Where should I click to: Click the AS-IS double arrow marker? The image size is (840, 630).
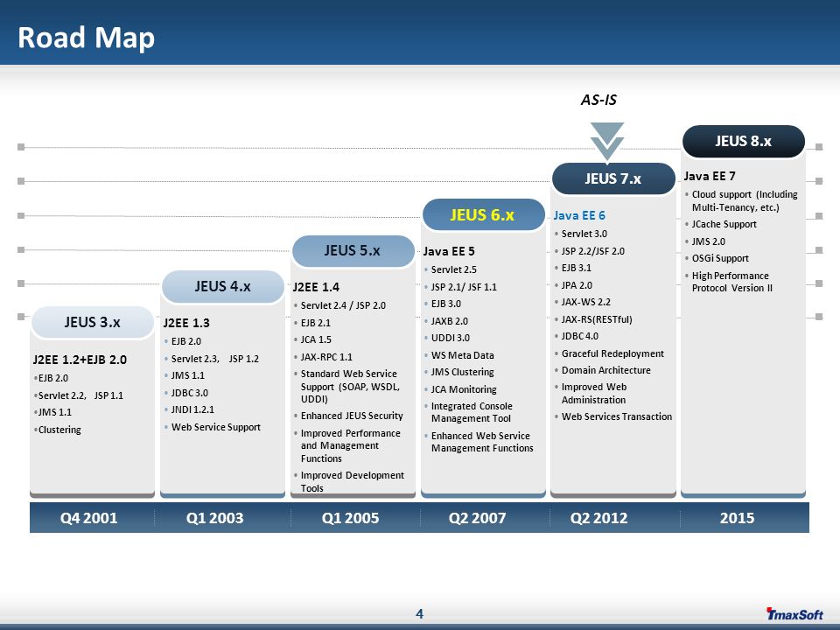pos(607,142)
